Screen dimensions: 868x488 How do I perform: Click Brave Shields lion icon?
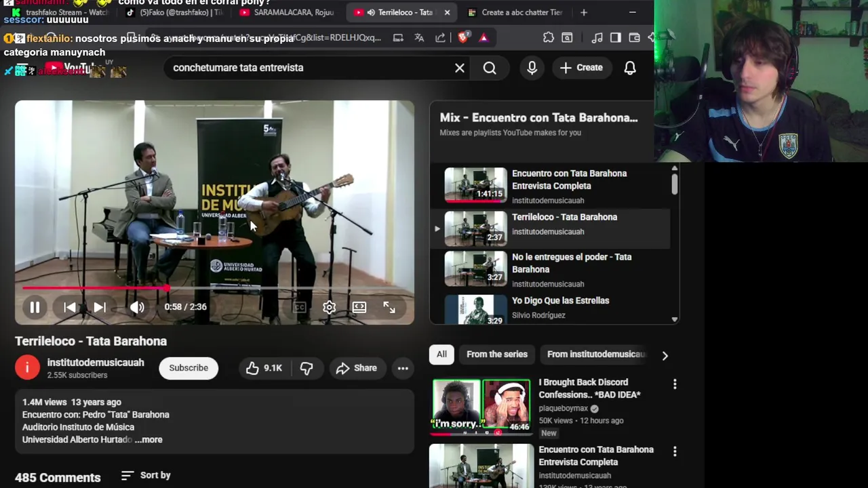pyautogui.click(x=462, y=38)
